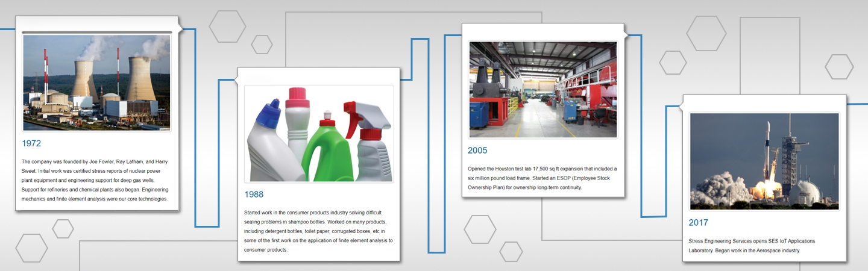The height and width of the screenshot is (271, 868).
Task: Click the 2017 year heading
Action: (x=699, y=223)
